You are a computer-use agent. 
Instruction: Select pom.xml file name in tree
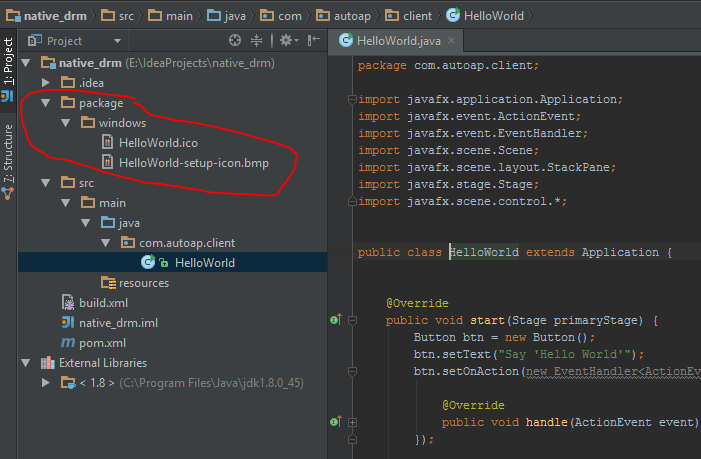[102, 343]
